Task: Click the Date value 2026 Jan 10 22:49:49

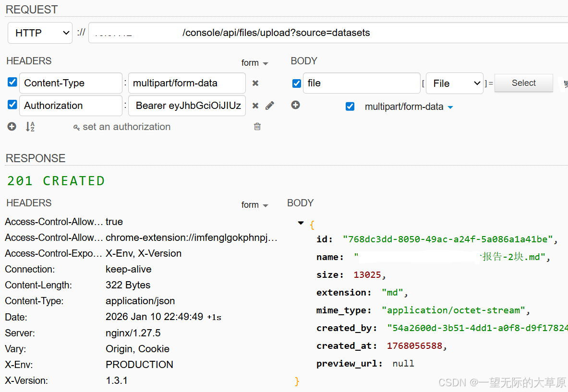Action: (x=154, y=317)
